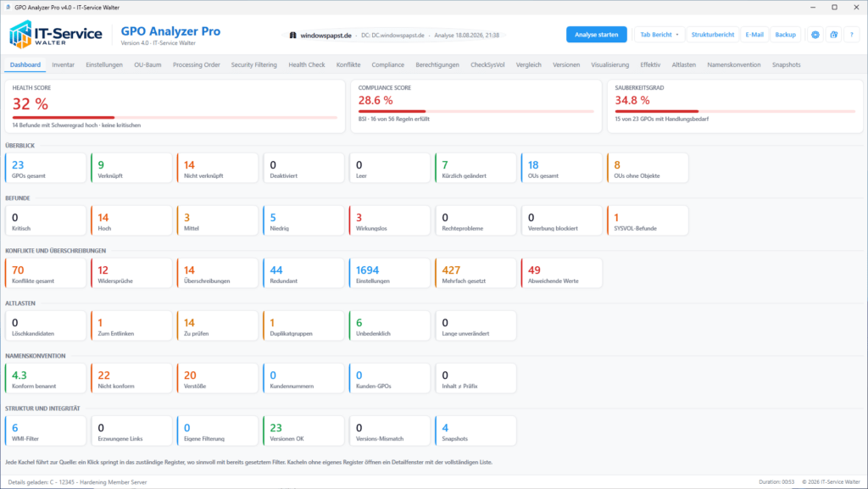Open the Redundant tile showing 44

pos(303,273)
